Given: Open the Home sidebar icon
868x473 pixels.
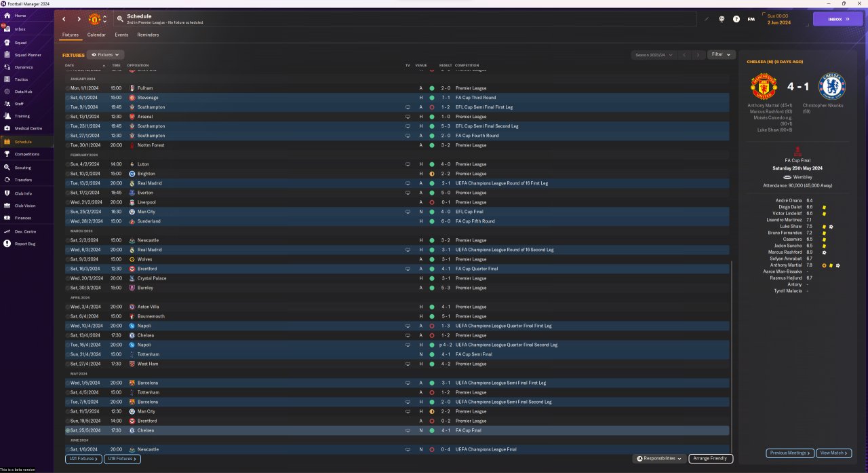Looking at the screenshot, I should (6, 15).
